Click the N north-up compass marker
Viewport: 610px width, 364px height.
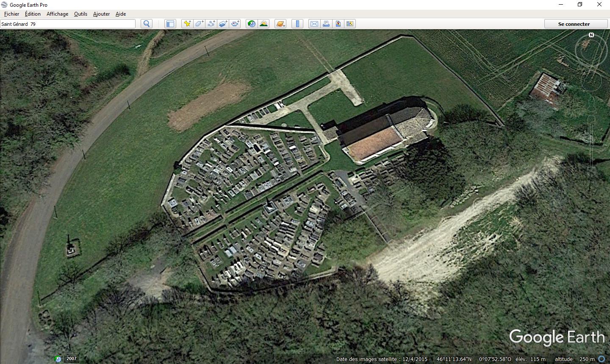(591, 35)
